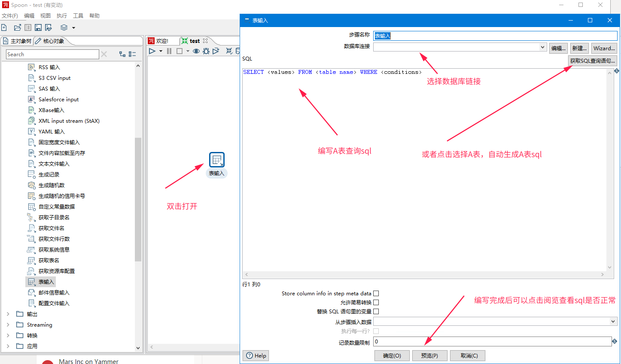The width and height of the screenshot is (621, 364).
Task: Click the stop transformation icon
Action: [x=180, y=51]
